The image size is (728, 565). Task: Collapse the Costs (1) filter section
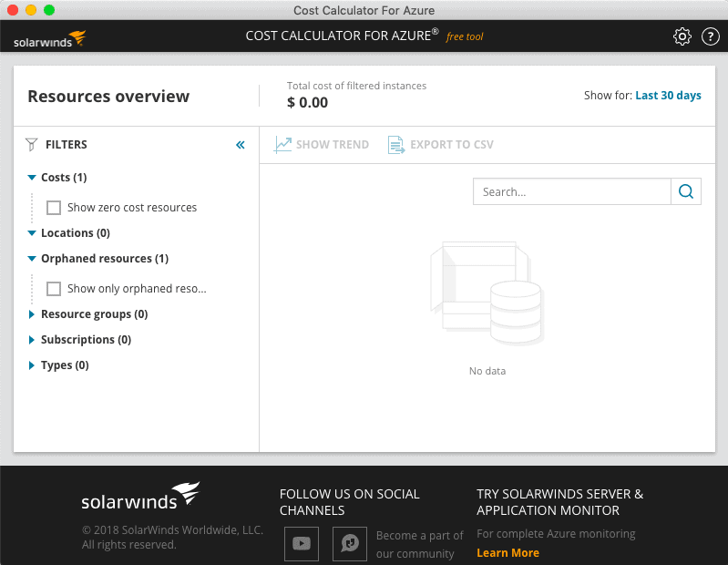[x=32, y=178]
